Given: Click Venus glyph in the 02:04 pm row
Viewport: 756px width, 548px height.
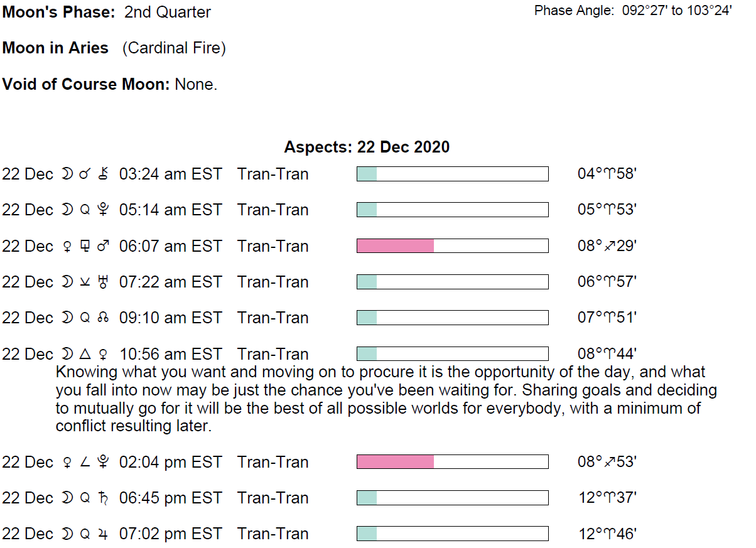Looking at the screenshot, I should coord(67,462).
